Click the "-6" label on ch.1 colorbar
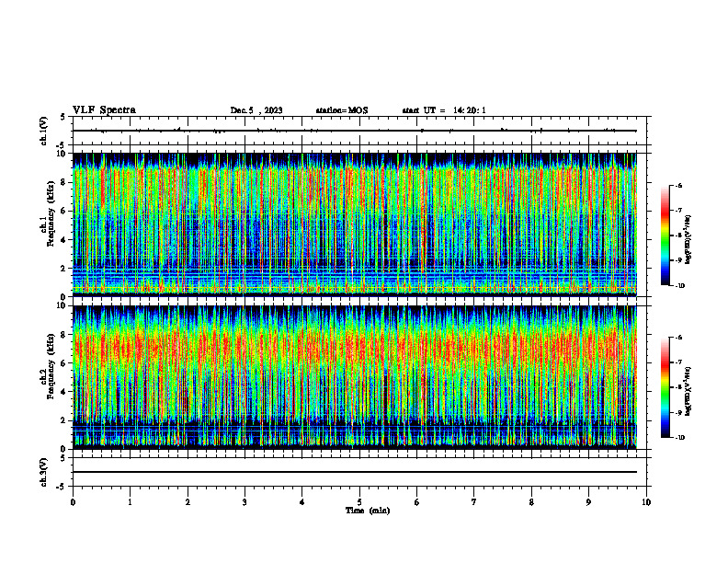 (x=679, y=185)
